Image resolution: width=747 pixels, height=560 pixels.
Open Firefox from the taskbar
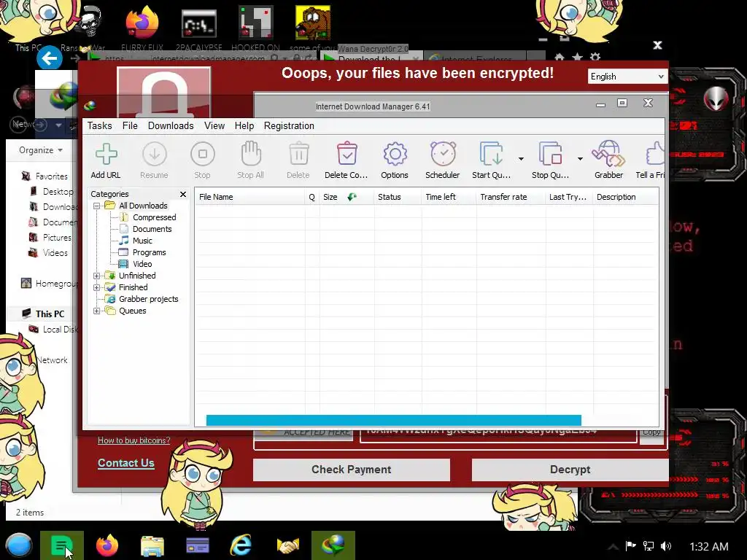[x=107, y=545]
